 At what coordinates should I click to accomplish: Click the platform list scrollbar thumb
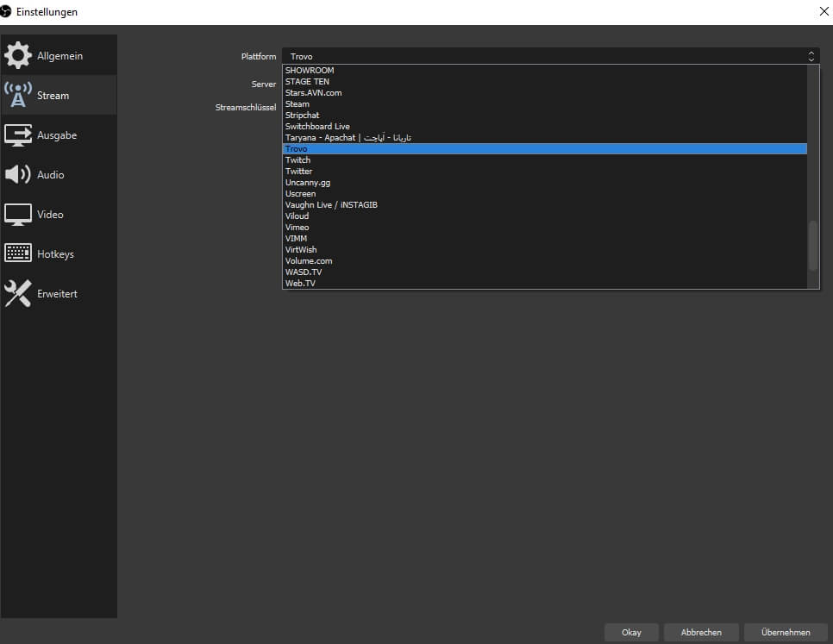(812, 246)
